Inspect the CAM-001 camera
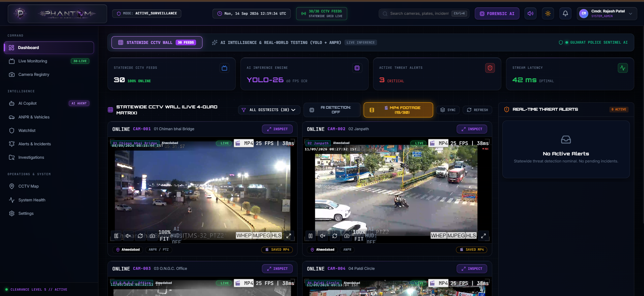 click(x=277, y=129)
